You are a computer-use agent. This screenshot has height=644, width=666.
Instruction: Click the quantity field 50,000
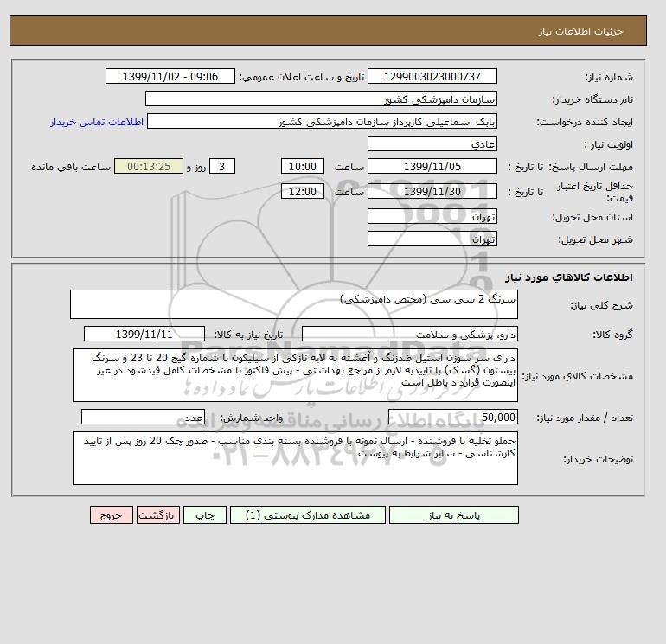pos(452,417)
